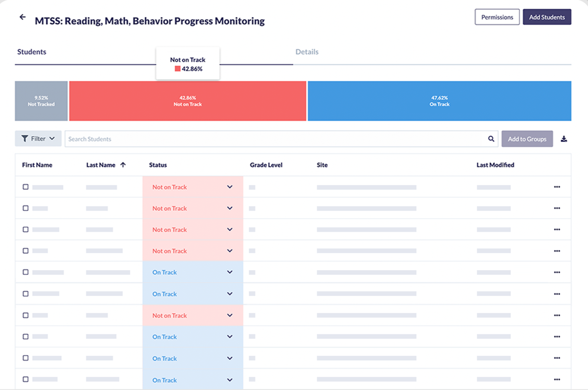Open more options for the fifth row

[x=557, y=272]
